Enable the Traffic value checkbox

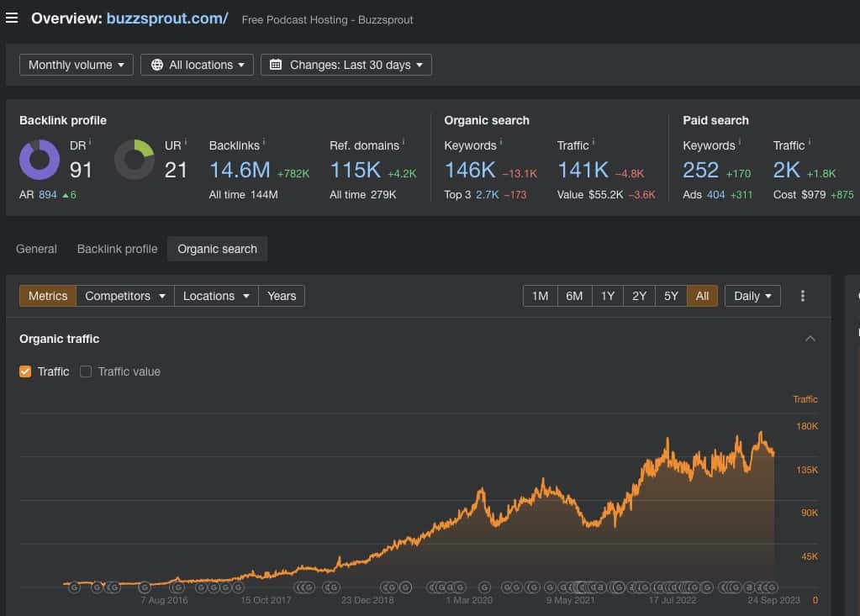pos(86,371)
